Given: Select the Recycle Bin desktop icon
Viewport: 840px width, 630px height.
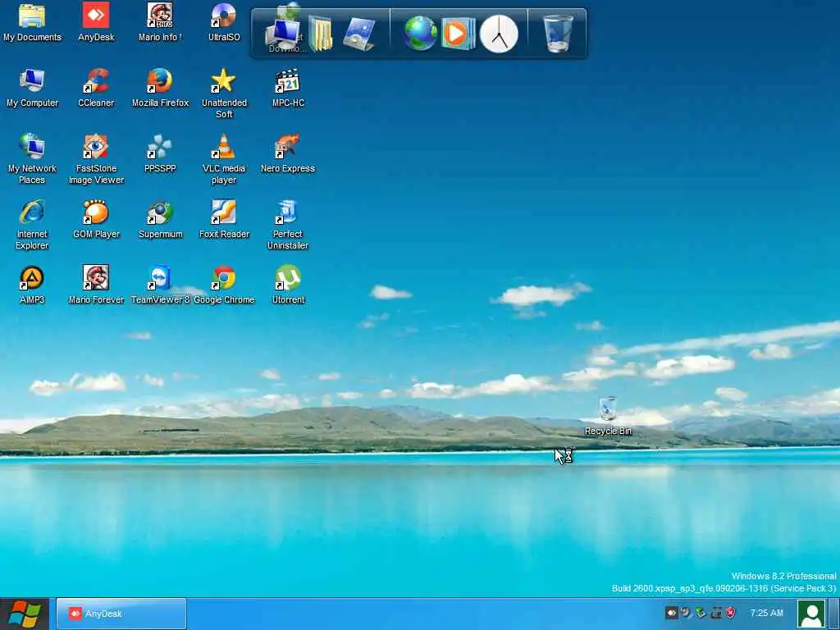Looking at the screenshot, I should pyautogui.click(x=608, y=416).
